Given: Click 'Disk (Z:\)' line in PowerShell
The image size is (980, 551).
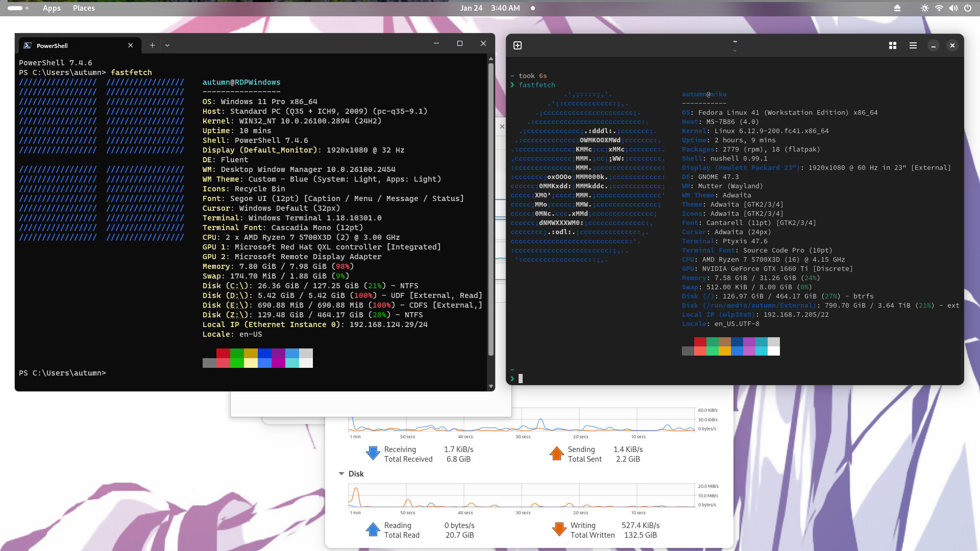Looking at the screenshot, I should (313, 315).
